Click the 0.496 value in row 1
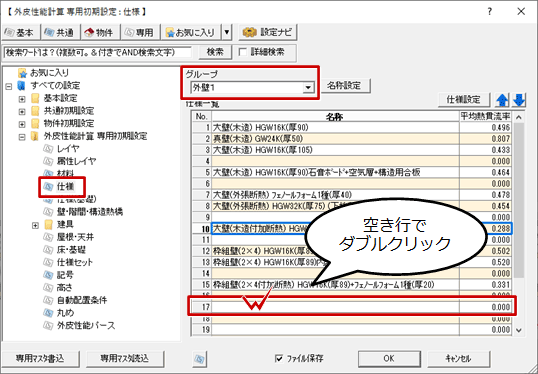The image size is (538, 374). pos(500,128)
